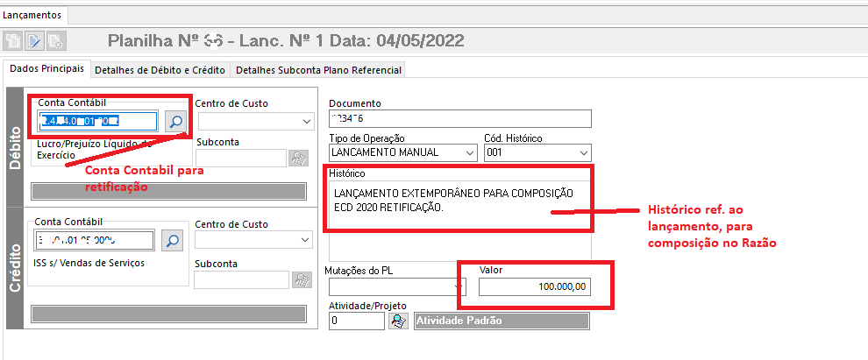Click the gray bar under the credit section
Viewport: 868px width, 360px height.
click(x=169, y=314)
